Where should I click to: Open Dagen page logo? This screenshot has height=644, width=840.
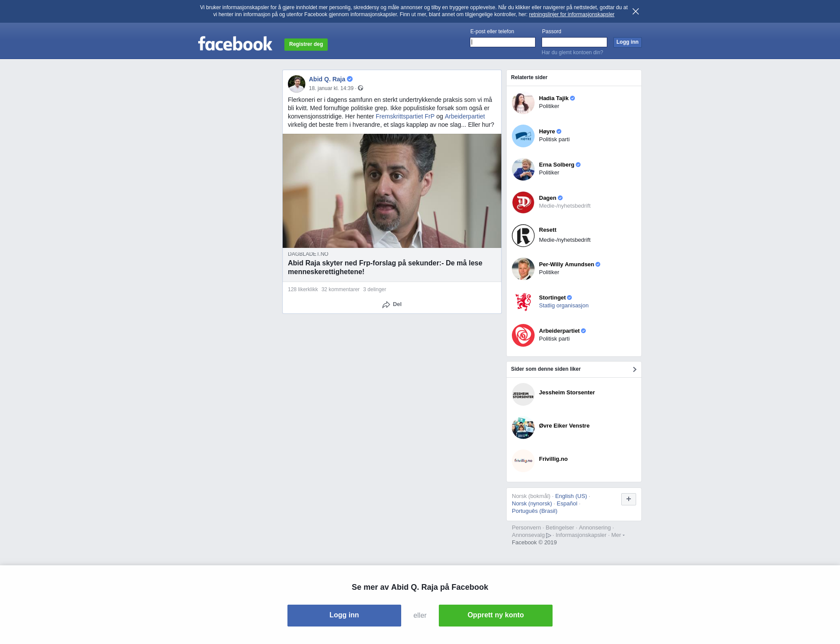pos(523,202)
